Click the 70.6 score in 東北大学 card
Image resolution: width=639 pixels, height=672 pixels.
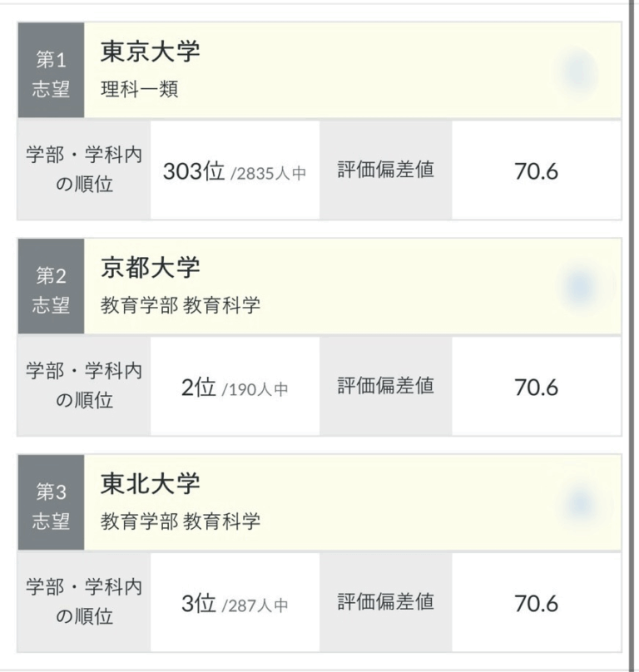click(x=536, y=604)
